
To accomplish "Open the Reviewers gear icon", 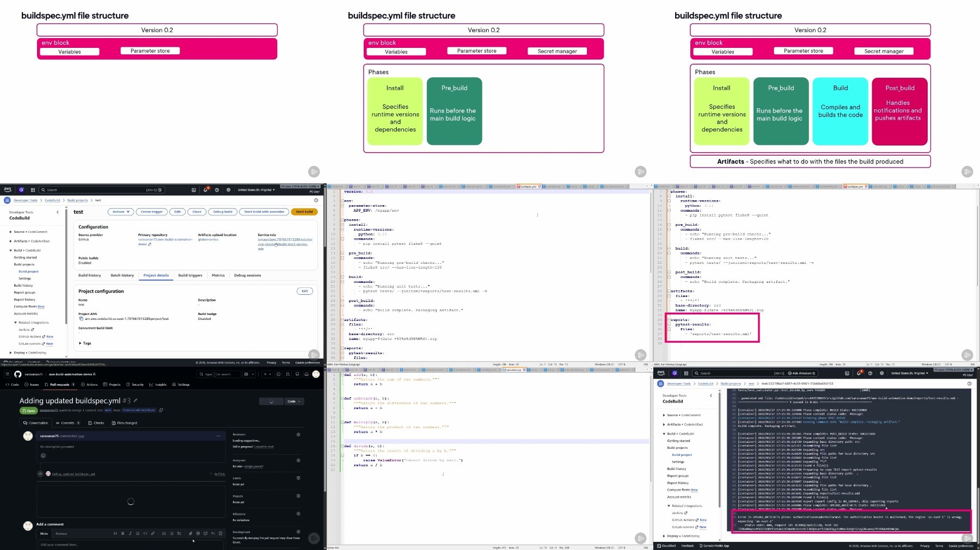I will pos(298,435).
